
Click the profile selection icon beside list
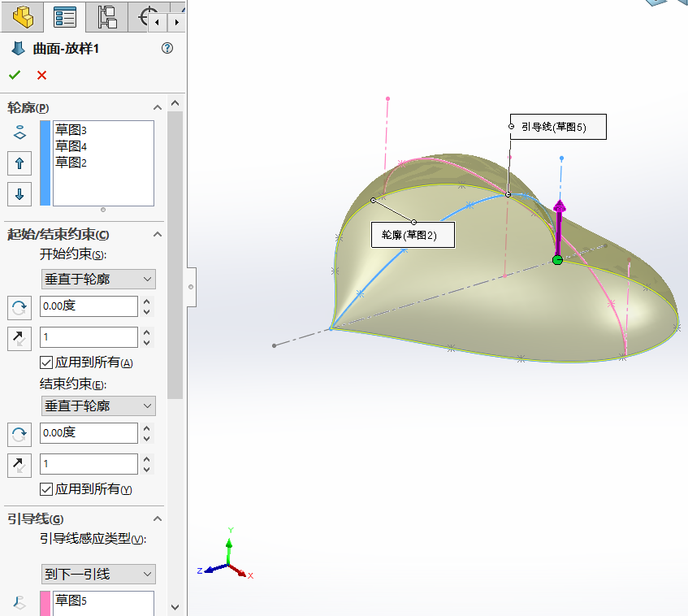(19, 132)
